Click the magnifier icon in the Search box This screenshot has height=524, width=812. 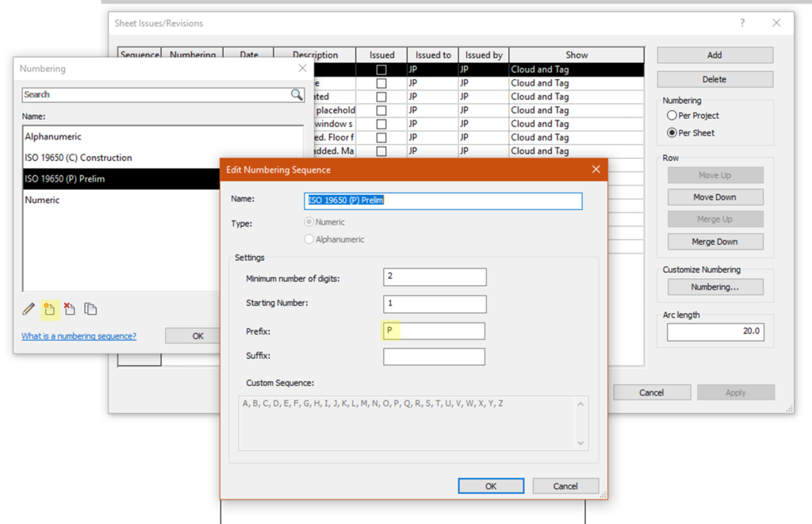point(297,94)
